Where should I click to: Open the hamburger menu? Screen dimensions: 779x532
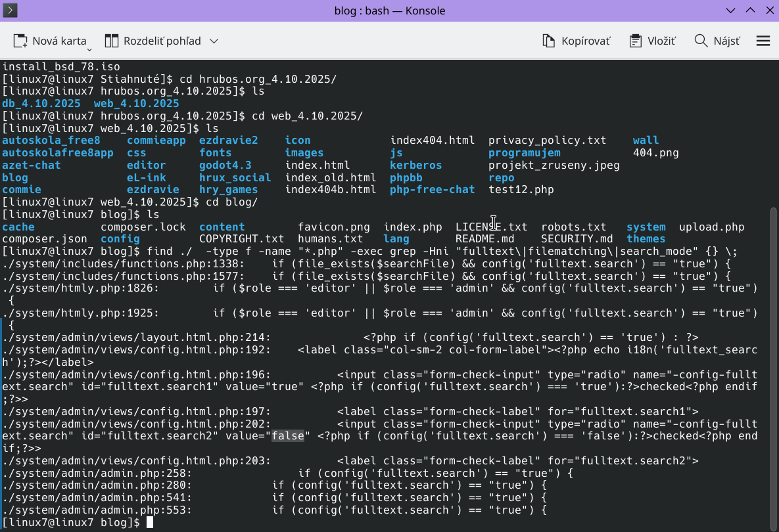(x=763, y=41)
